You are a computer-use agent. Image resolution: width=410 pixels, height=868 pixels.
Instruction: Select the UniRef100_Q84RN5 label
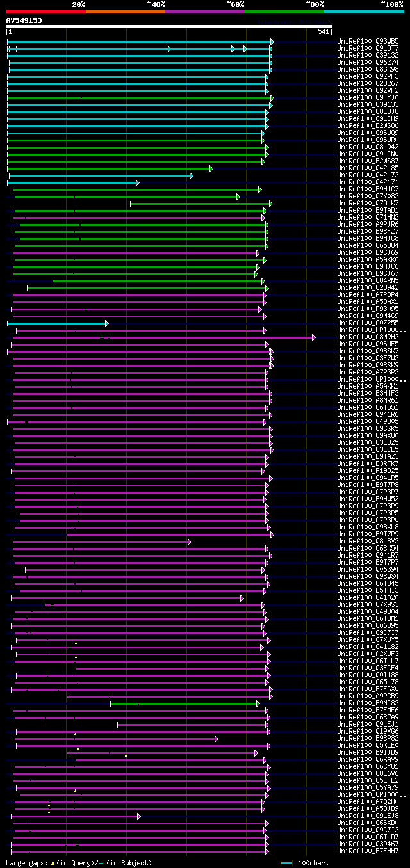[x=368, y=281]
